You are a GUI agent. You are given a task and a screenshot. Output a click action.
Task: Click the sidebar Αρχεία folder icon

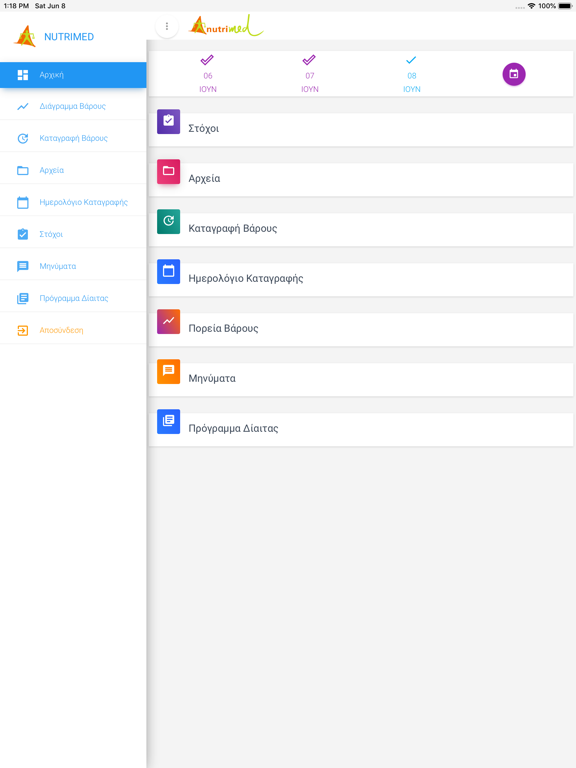tap(23, 170)
